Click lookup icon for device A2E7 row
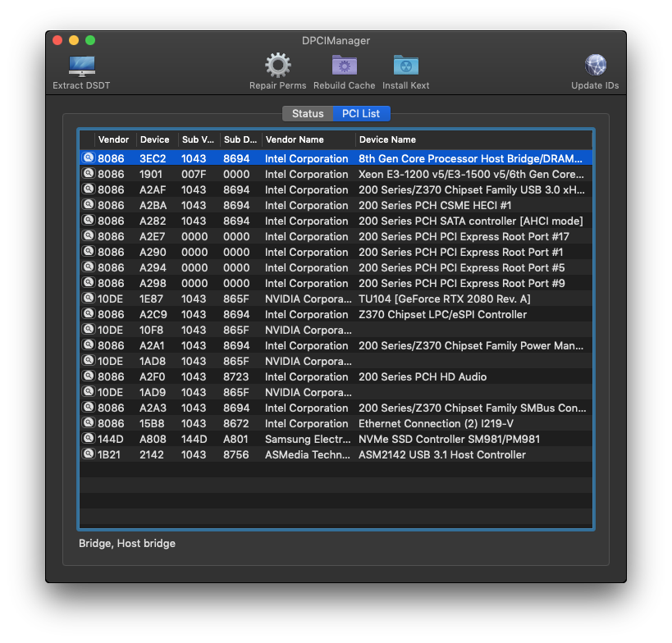This screenshot has height=643, width=672. (x=89, y=235)
